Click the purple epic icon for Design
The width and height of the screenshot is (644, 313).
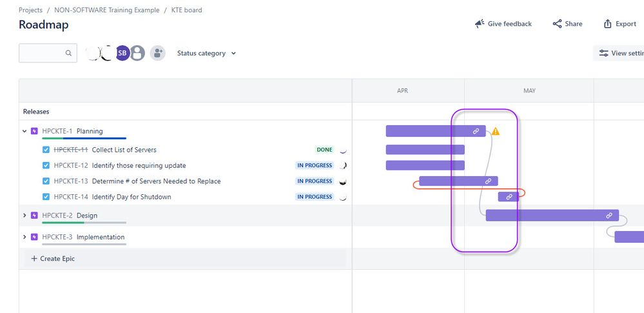[35, 216]
